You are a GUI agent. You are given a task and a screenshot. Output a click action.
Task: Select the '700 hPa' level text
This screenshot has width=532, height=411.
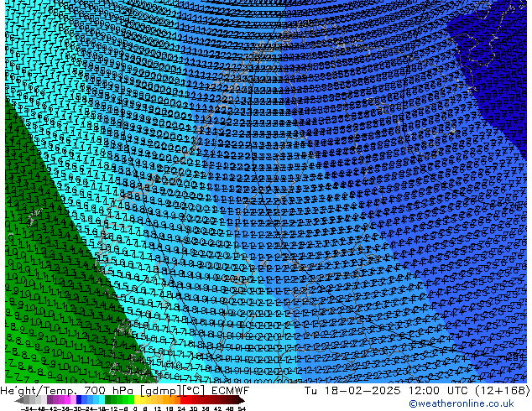[110, 391]
